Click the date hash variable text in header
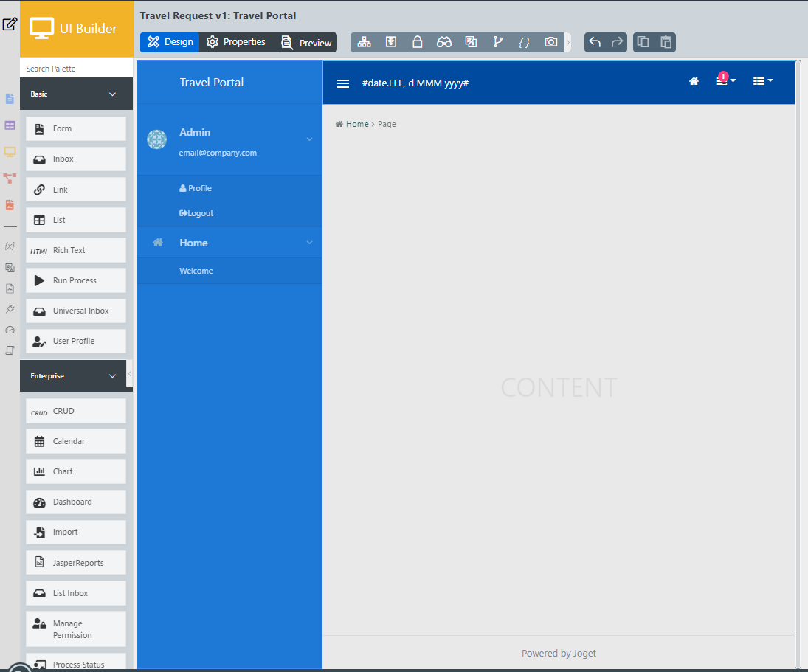This screenshot has height=672, width=808. pos(415,83)
